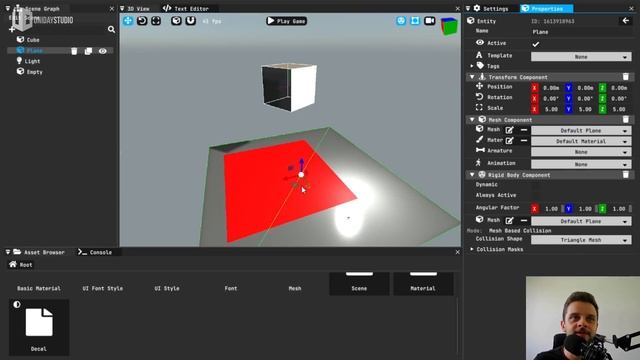
Task: Click the back arrow in Entity panel
Action: [626, 20]
